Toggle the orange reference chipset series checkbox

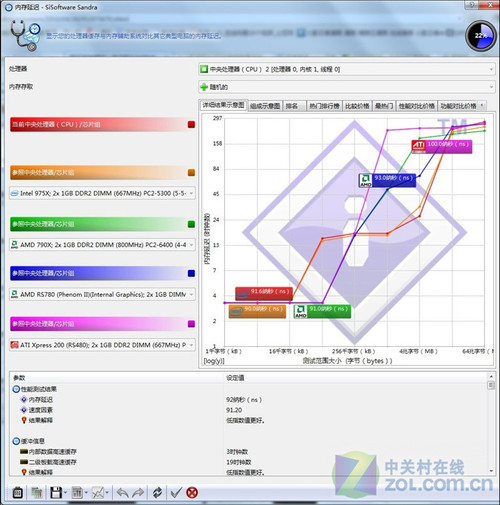pyautogui.click(x=191, y=172)
